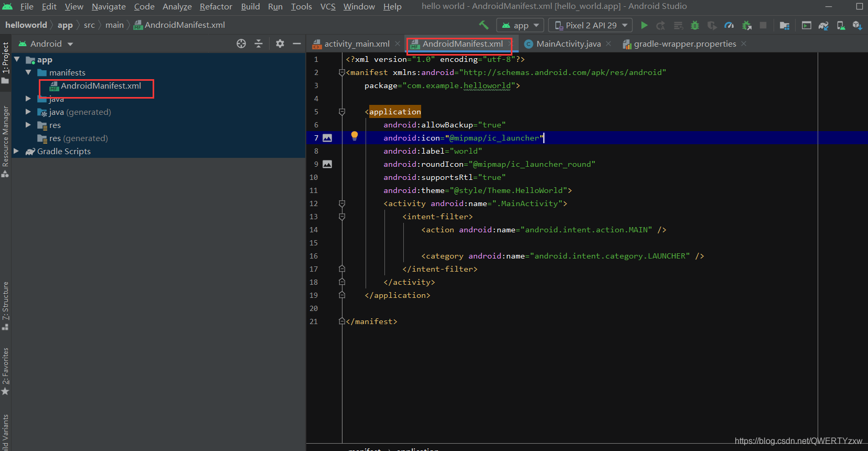Image resolution: width=868 pixels, height=451 pixels.
Task: Open the VCS menu
Action: (x=328, y=6)
